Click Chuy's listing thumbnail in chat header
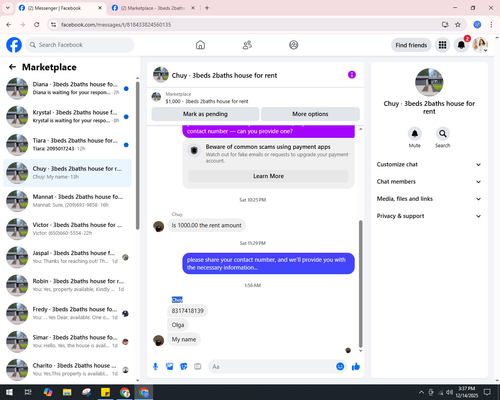 [x=161, y=75]
